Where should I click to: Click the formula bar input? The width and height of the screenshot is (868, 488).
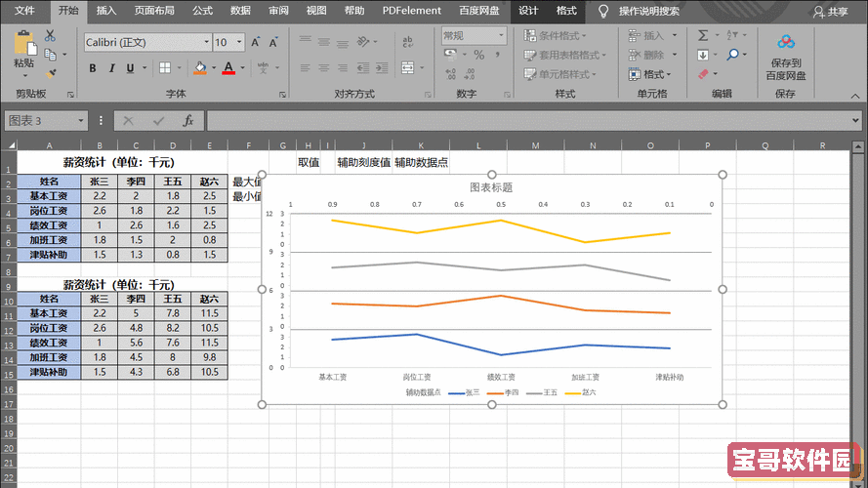coord(528,121)
